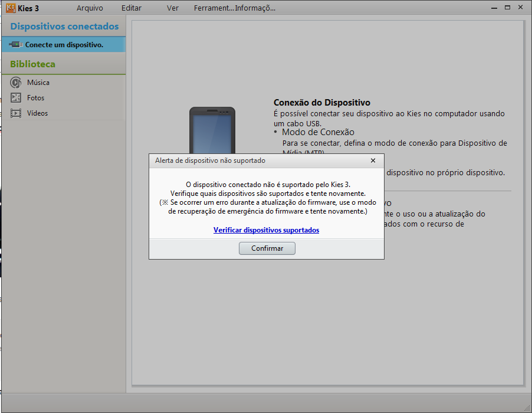Click the 'Modo de Conexão' bullet text
This screenshot has height=413, width=532.
[318, 132]
